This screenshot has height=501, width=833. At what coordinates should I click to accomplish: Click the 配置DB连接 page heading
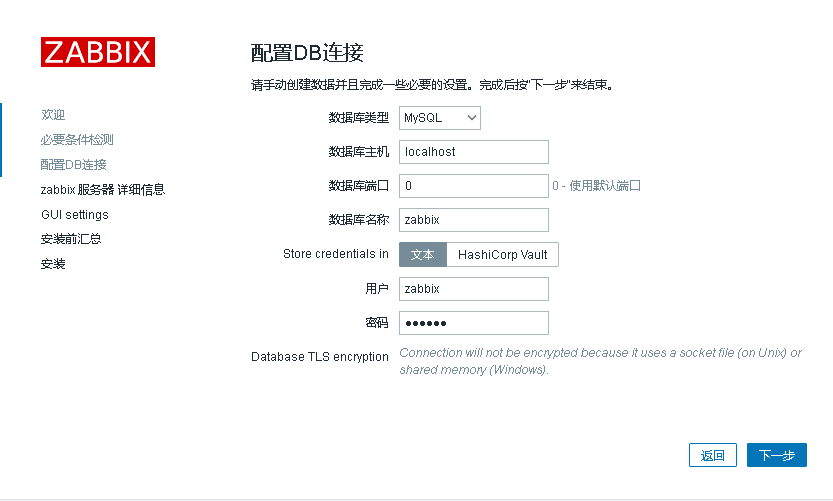(x=307, y=53)
